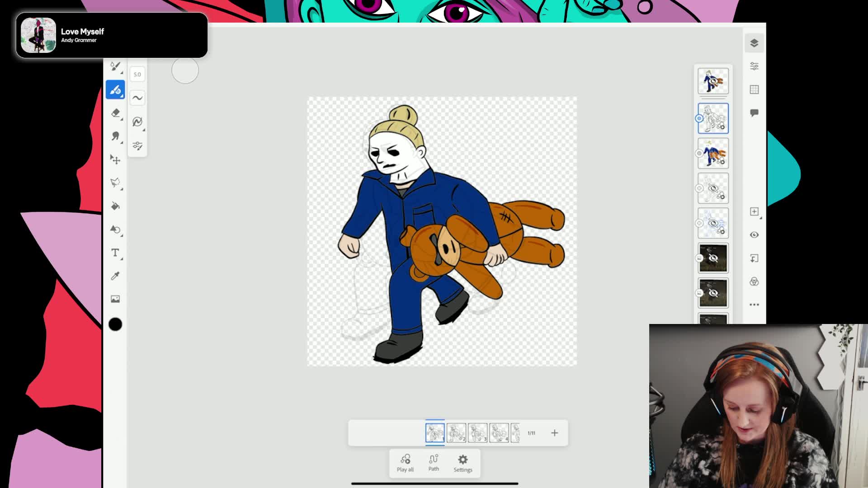Open the Place image tool
The image size is (868, 488).
[115, 299]
